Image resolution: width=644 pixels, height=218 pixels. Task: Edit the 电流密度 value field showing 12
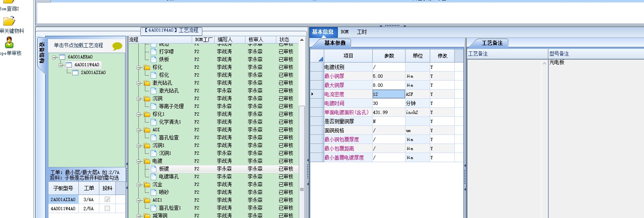(x=389, y=94)
